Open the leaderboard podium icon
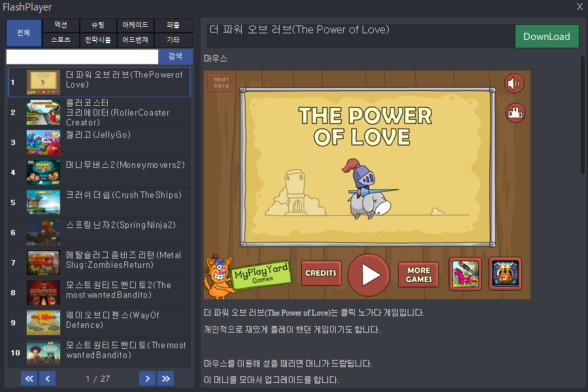This screenshot has width=588, height=392. [x=515, y=113]
